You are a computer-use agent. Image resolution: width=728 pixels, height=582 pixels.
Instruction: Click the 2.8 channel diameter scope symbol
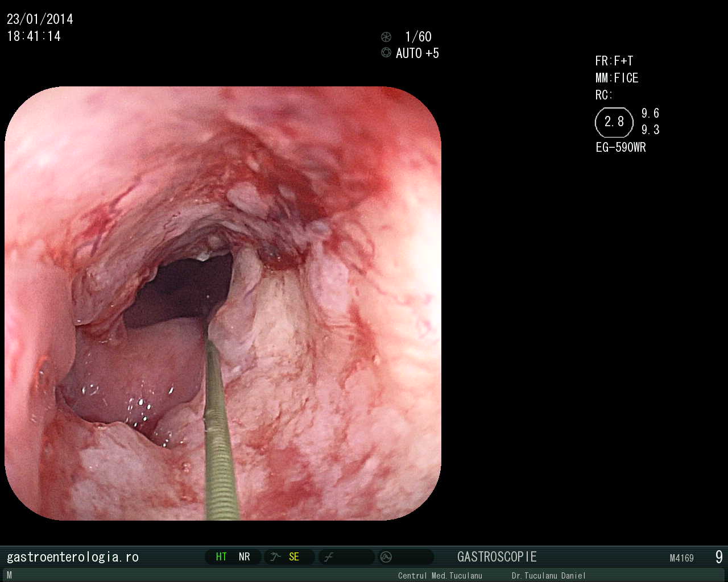614,122
